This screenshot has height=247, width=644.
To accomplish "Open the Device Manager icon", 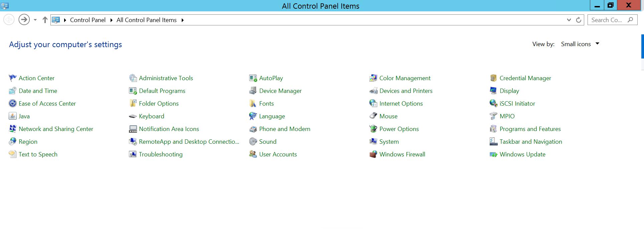I will pos(253,91).
